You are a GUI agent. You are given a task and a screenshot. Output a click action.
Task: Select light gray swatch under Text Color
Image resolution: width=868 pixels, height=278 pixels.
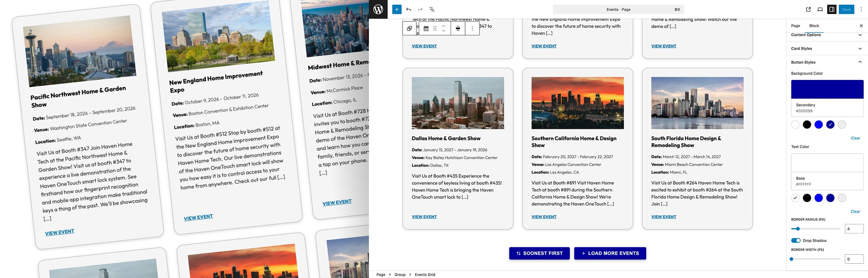pos(842,198)
